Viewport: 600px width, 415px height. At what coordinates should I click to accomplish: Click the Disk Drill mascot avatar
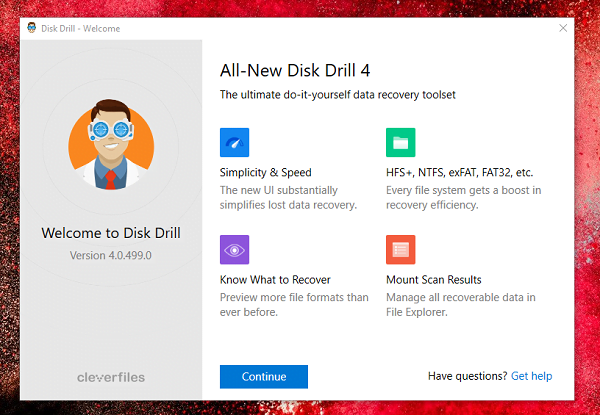pyautogui.click(x=111, y=145)
